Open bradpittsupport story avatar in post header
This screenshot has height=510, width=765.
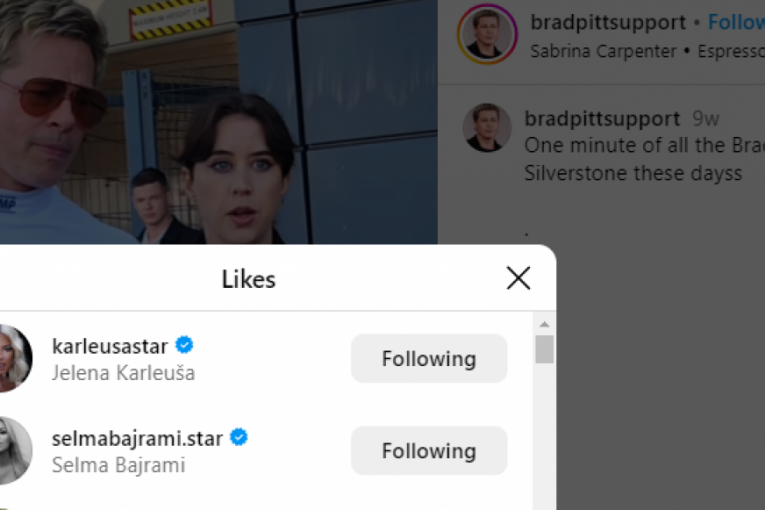[487, 35]
